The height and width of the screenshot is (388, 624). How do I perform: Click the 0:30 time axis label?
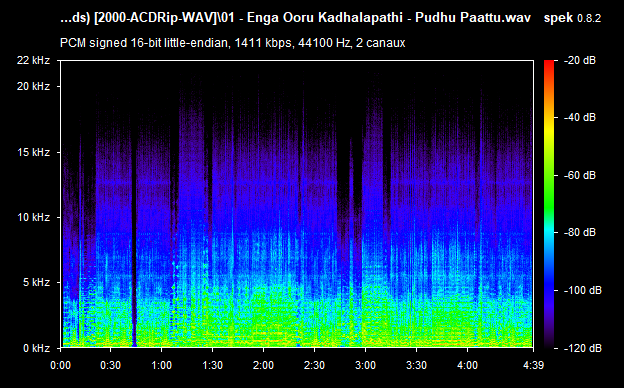(x=110, y=365)
